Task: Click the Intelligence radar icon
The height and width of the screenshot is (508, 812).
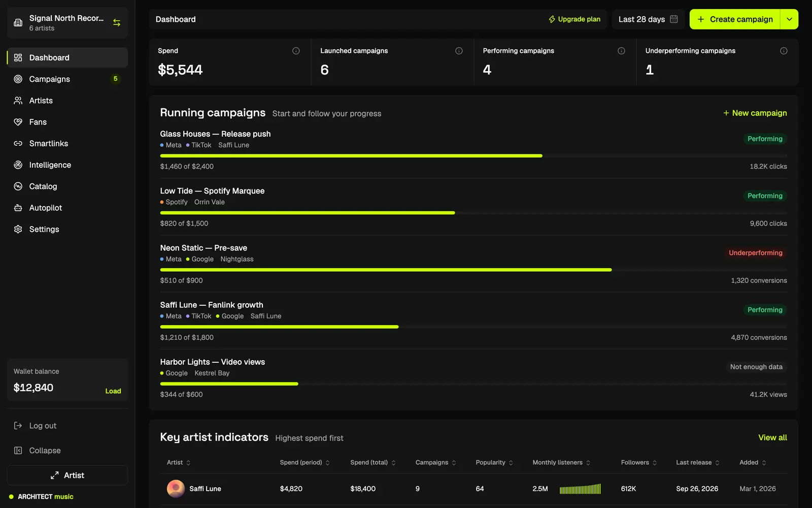Action: [x=18, y=165]
